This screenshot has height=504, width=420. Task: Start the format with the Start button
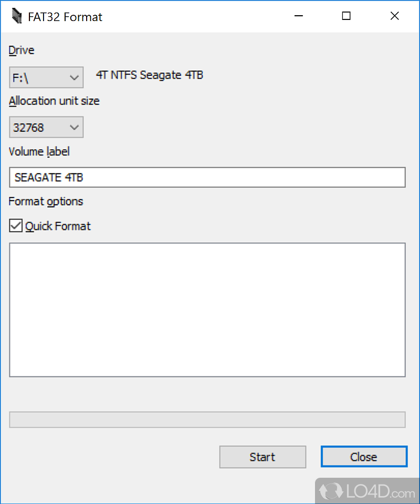[x=262, y=457]
